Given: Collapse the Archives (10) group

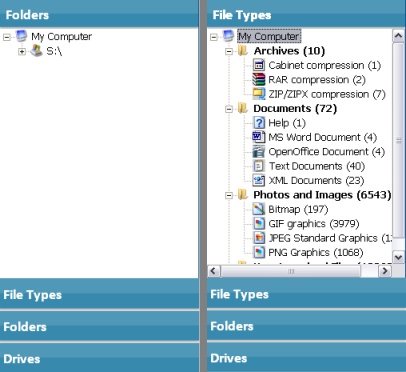Looking at the screenshot, I should pos(229,51).
